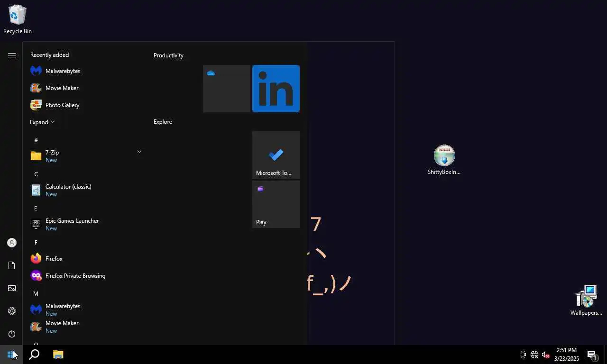Open Photo Gallery from Recently added
This screenshot has height=364, width=607.
(x=85, y=105)
